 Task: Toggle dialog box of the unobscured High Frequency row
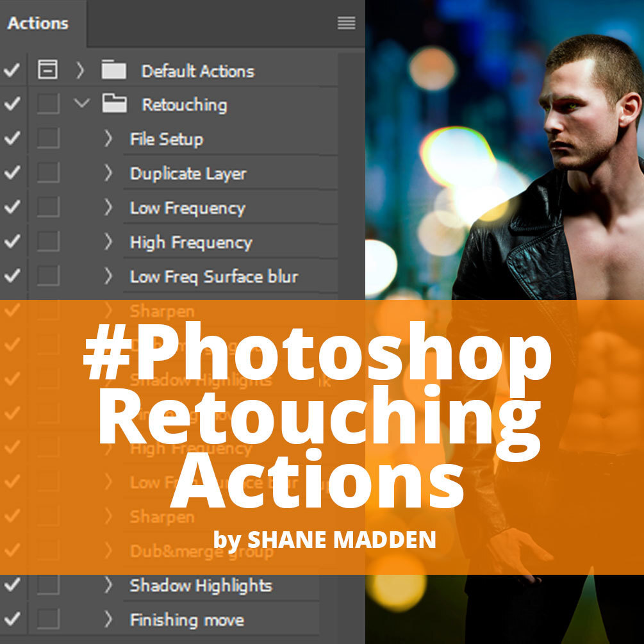[x=48, y=241]
